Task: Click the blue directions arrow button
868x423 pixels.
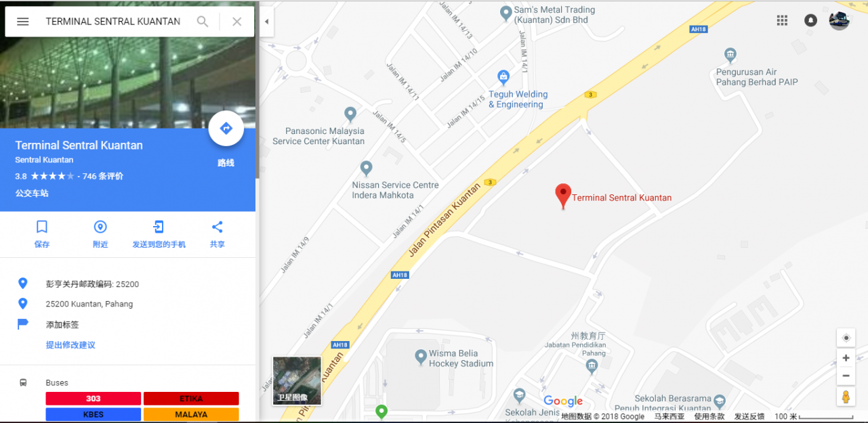Action: [226, 129]
